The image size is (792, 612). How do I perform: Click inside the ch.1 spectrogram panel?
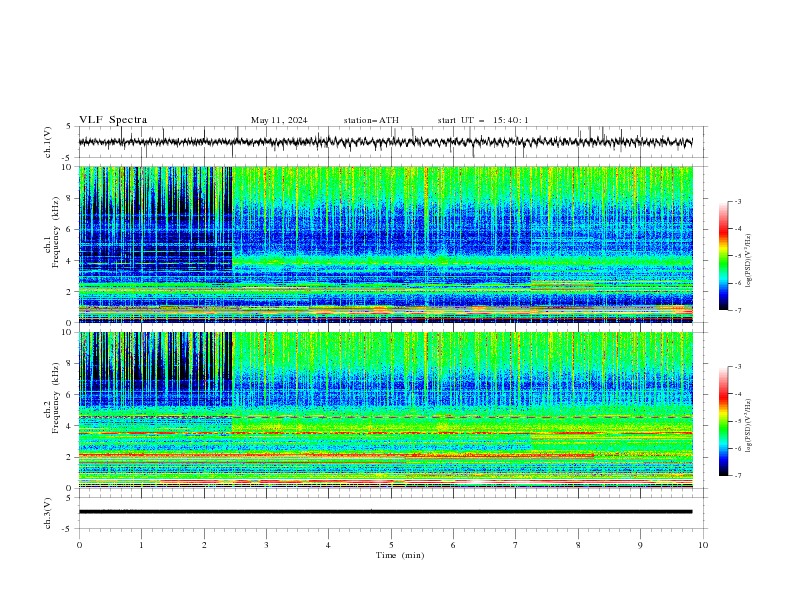point(385,244)
